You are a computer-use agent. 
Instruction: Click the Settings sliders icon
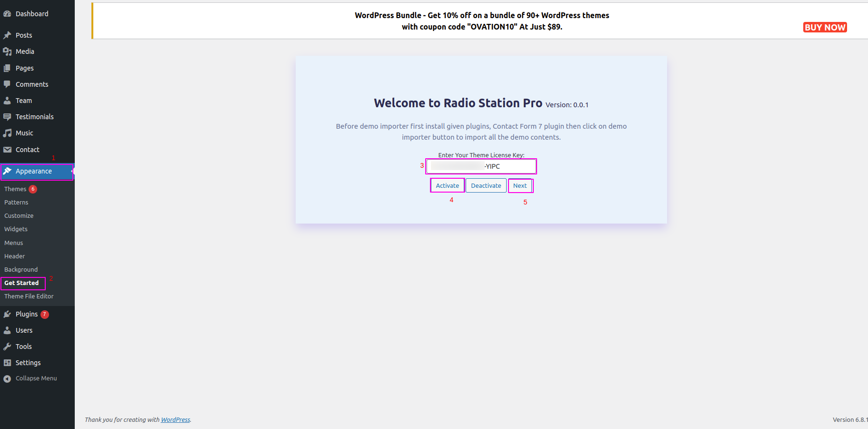pos(7,363)
